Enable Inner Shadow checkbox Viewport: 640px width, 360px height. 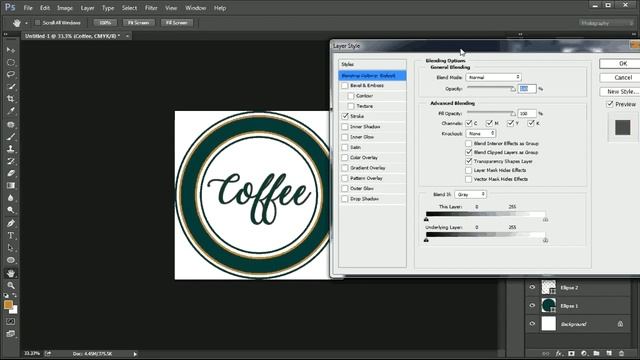click(345, 127)
